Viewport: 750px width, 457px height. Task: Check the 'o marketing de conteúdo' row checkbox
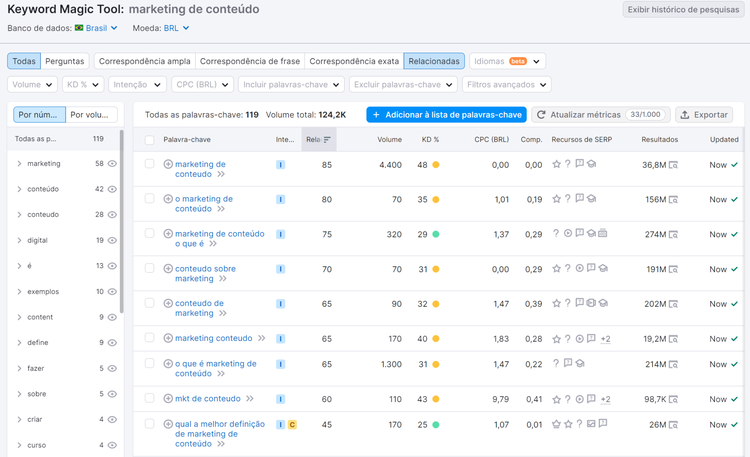click(x=150, y=198)
